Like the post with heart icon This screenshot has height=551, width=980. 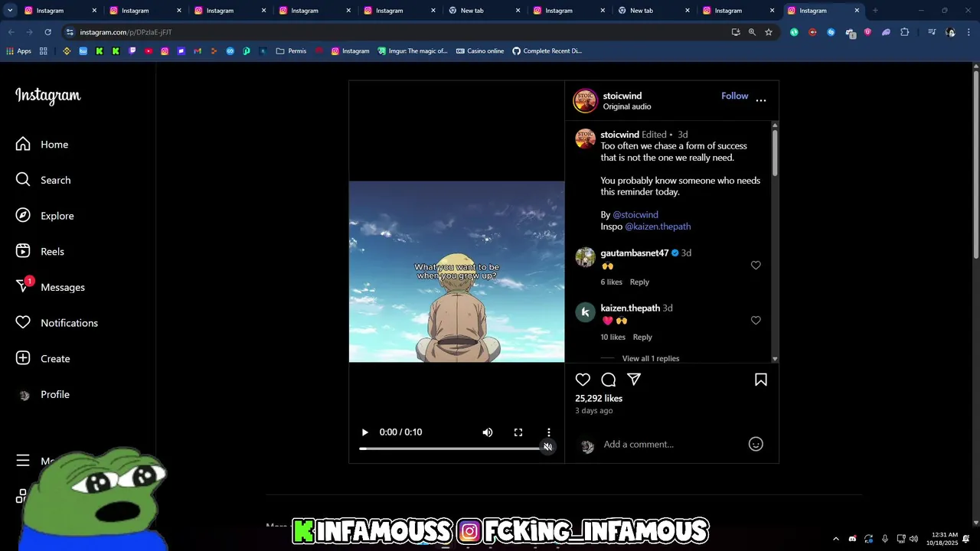click(x=583, y=380)
